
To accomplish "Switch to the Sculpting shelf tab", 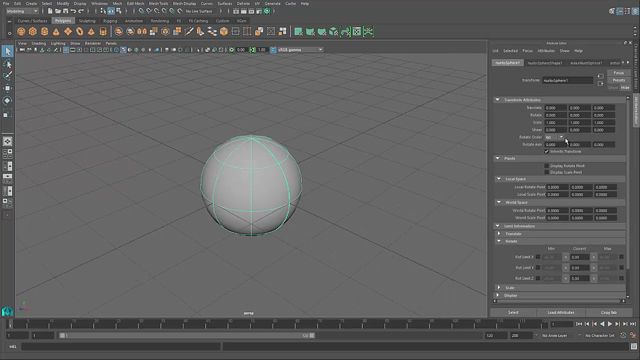I will [87, 20].
